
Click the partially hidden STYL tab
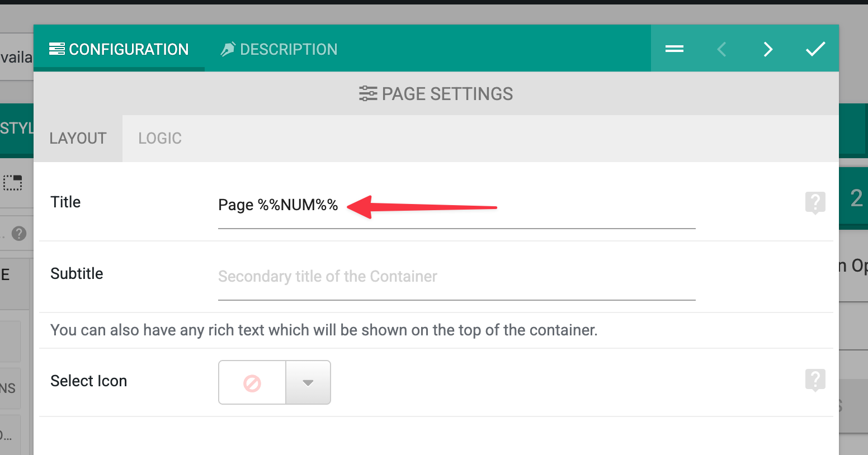click(17, 128)
